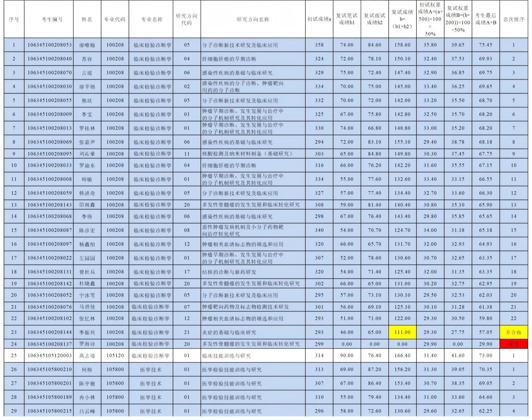The height and width of the screenshot is (420, 532).
Task: Click the 序号 column header
Action: pos(14,19)
